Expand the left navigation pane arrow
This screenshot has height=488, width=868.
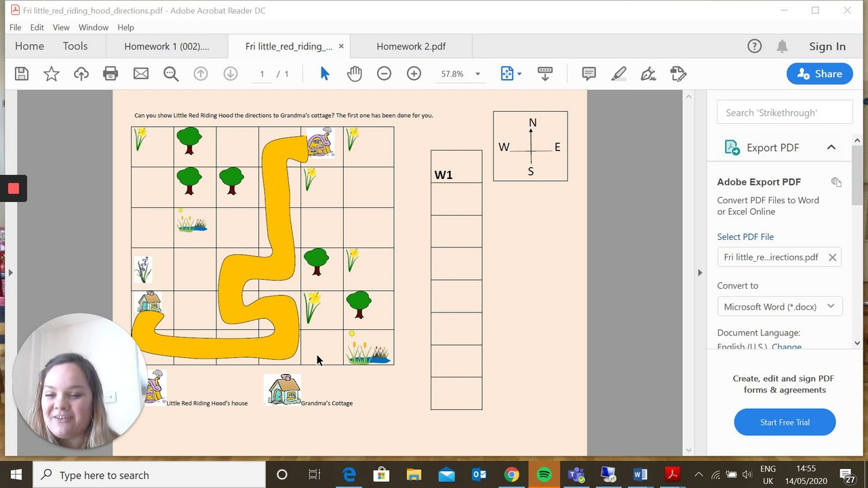[10, 272]
